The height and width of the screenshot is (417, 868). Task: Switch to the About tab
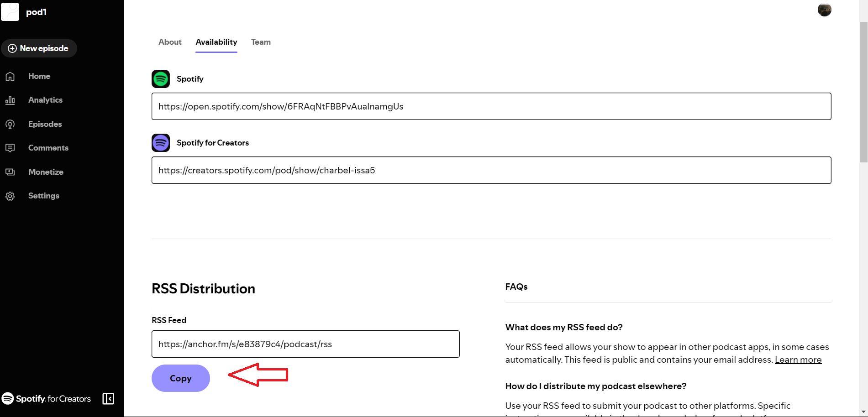pyautogui.click(x=170, y=42)
